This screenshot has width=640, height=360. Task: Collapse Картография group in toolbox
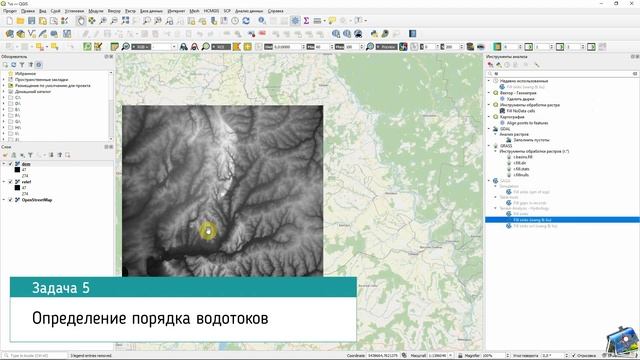489,117
